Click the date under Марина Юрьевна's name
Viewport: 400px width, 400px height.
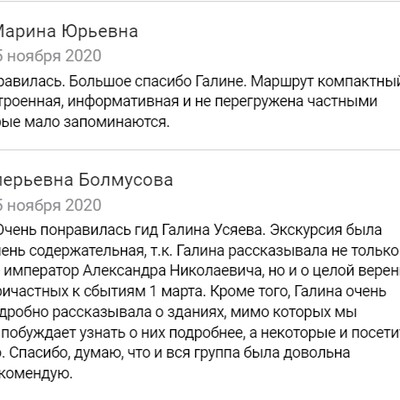click(x=51, y=56)
